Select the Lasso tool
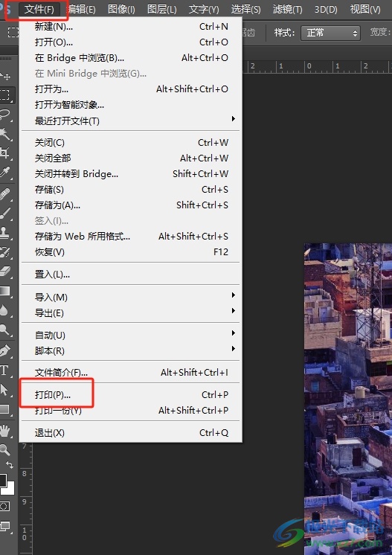The height and width of the screenshot is (555, 392). tap(5, 115)
